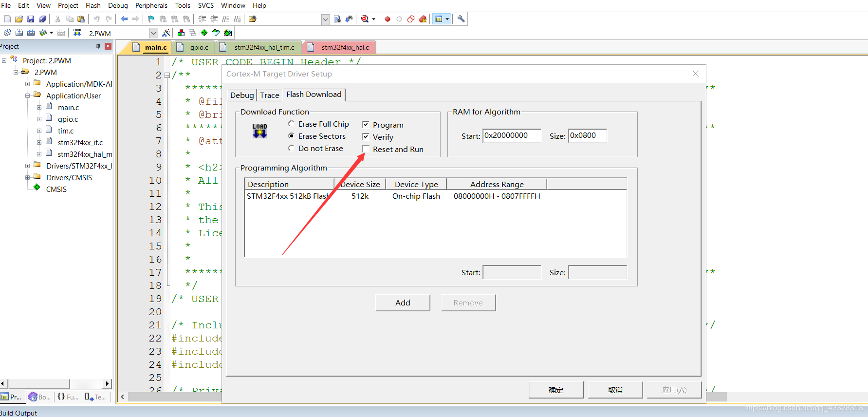Viewport: 868px width, 417px height.
Task: Click the Open file icon
Action: [19, 19]
